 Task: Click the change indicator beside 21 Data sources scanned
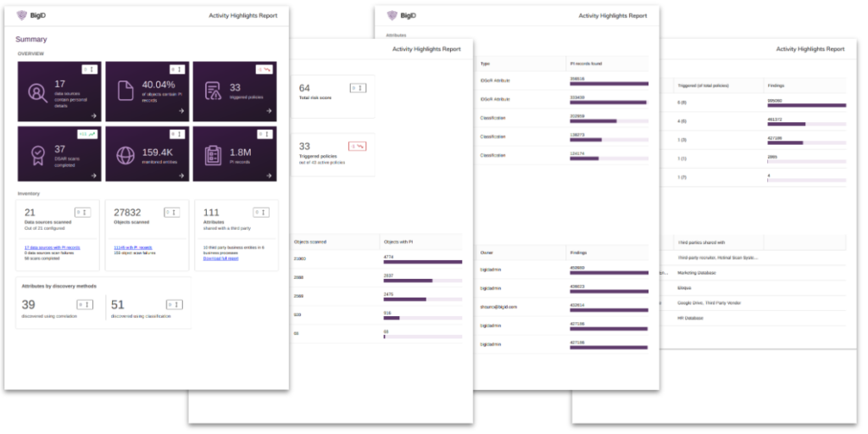pos(82,213)
